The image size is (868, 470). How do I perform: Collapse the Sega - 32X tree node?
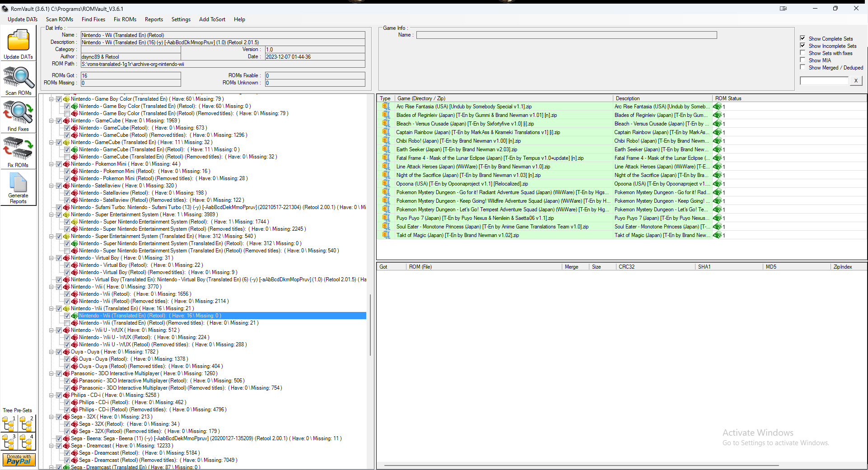[51, 417]
